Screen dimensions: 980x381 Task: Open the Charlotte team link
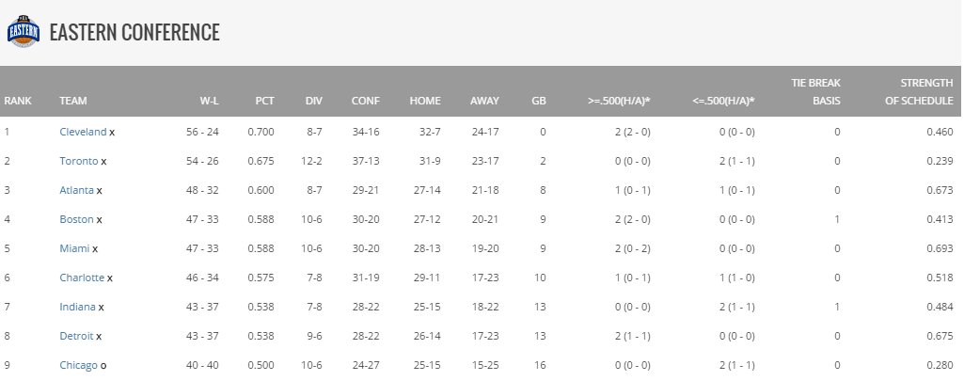82,278
